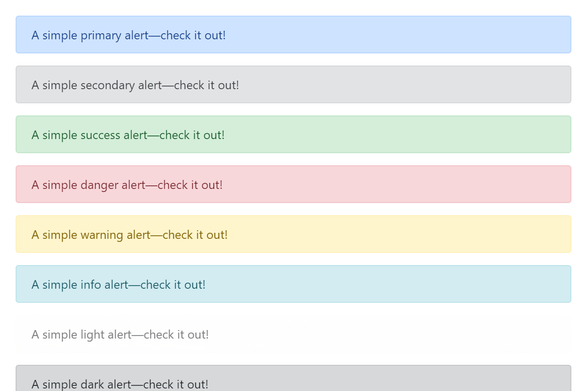Click the success alert box

[294, 134]
